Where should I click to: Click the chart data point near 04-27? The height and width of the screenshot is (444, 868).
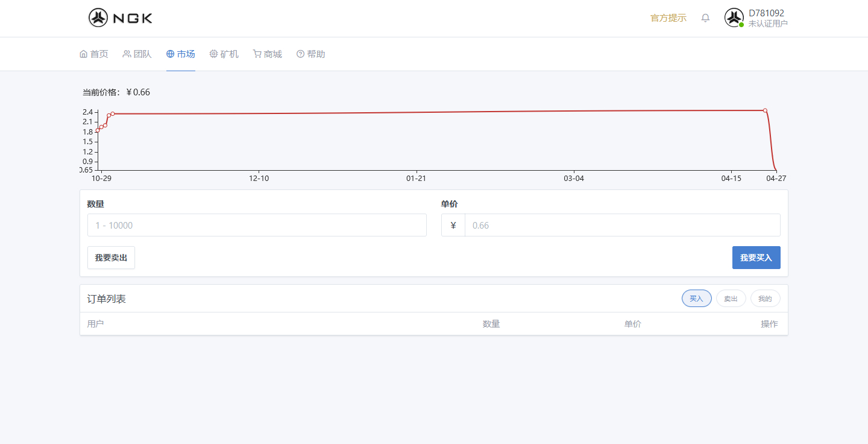coord(765,110)
